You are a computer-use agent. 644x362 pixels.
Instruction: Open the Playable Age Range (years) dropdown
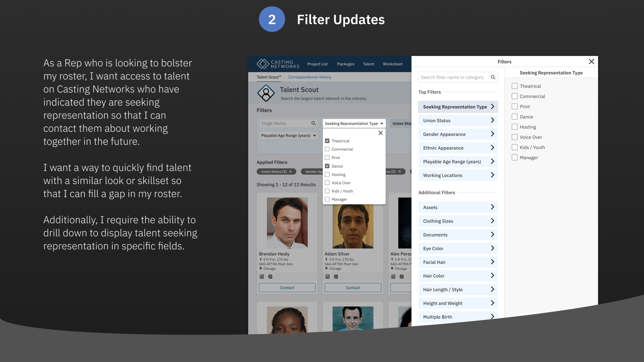(288, 135)
